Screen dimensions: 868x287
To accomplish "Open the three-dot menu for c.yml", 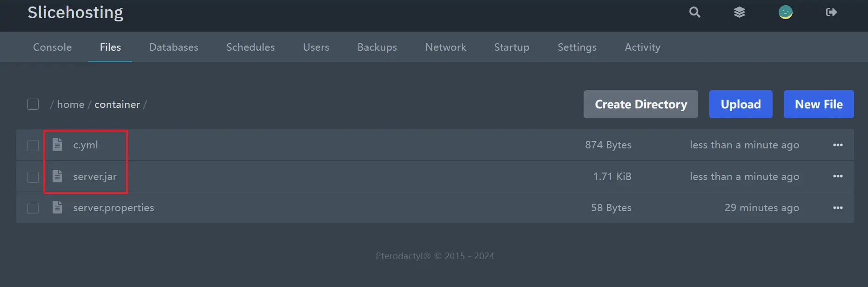I will point(838,145).
